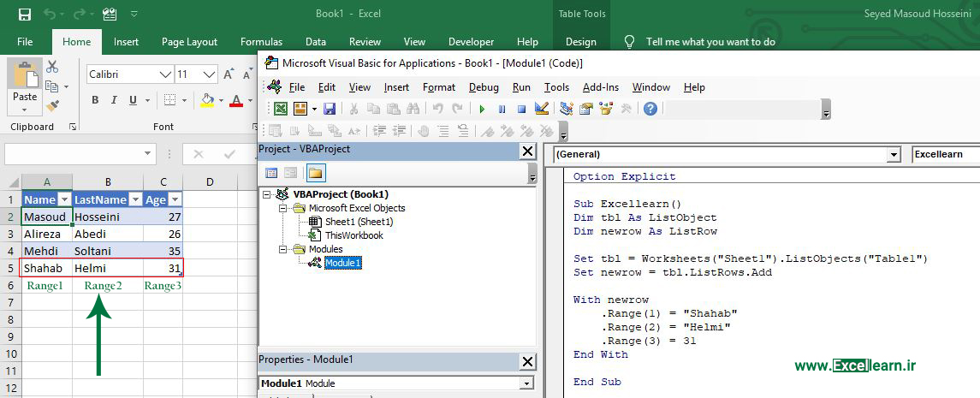Click Excel Copy icon in Clipboard group
Image resolution: width=980 pixels, height=398 pixels.
pyautogui.click(x=52, y=86)
